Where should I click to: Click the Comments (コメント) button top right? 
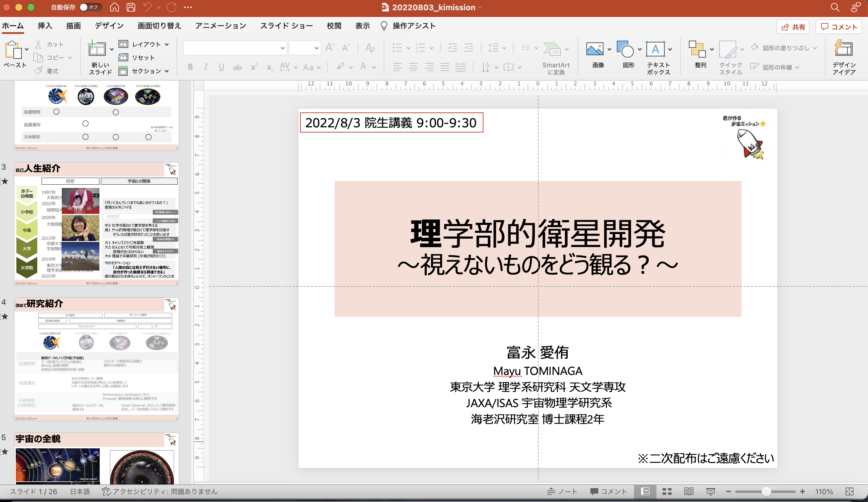tap(838, 27)
